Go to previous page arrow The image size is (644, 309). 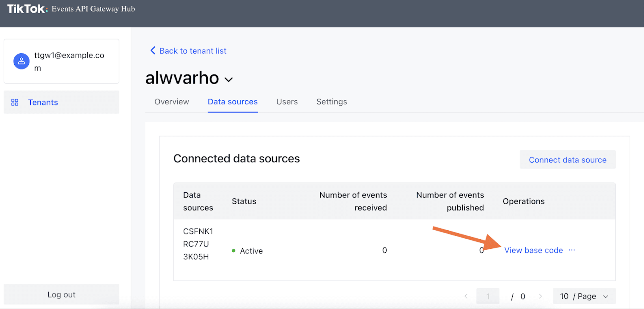466,296
